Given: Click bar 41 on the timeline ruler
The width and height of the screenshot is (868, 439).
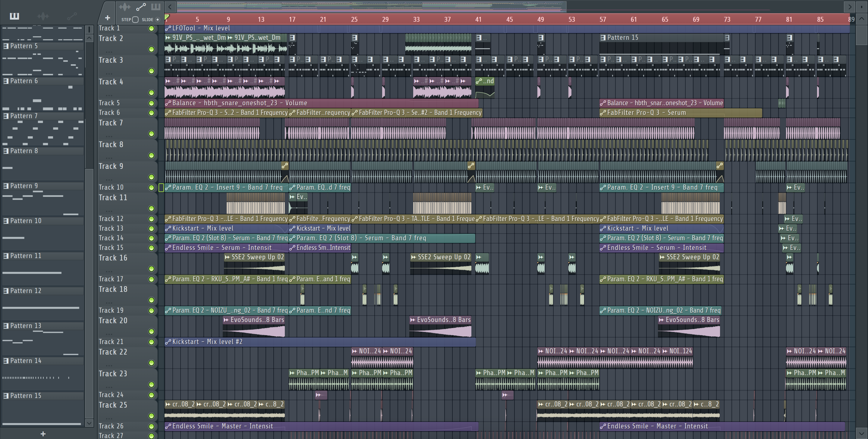Looking at the screenshot, I should pyautogui.click(x=478, y=20).
